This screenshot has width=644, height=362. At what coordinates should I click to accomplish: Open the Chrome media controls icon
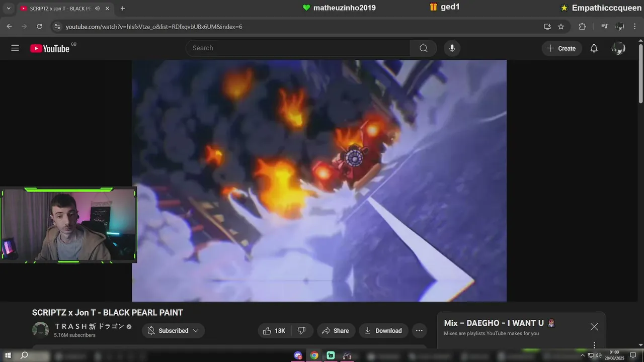click(605, 27)
